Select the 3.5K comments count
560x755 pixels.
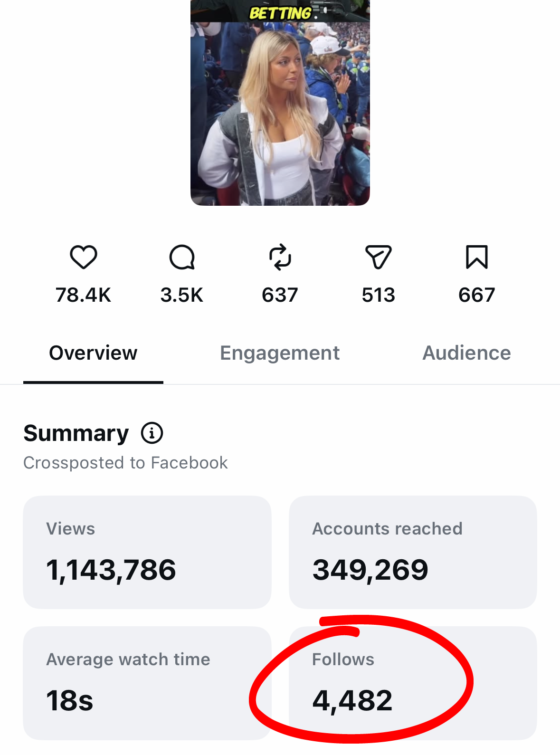pos(181,295)
